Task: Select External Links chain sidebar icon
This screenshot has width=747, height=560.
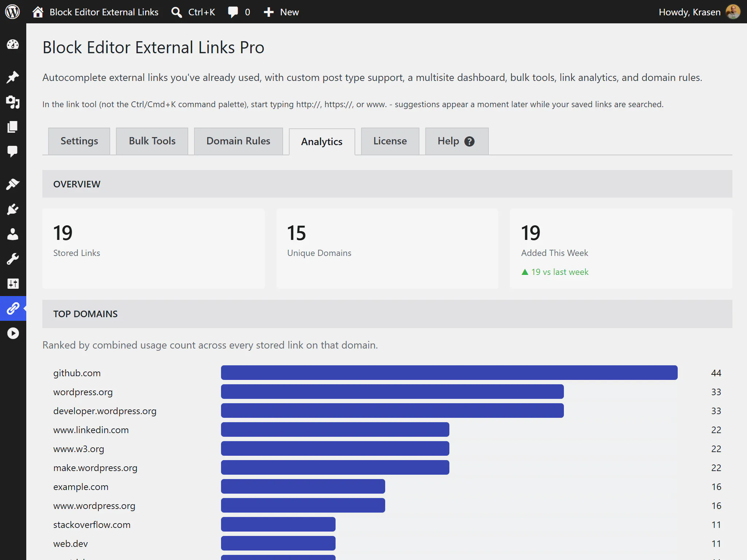Action: (x=13, y=308)
